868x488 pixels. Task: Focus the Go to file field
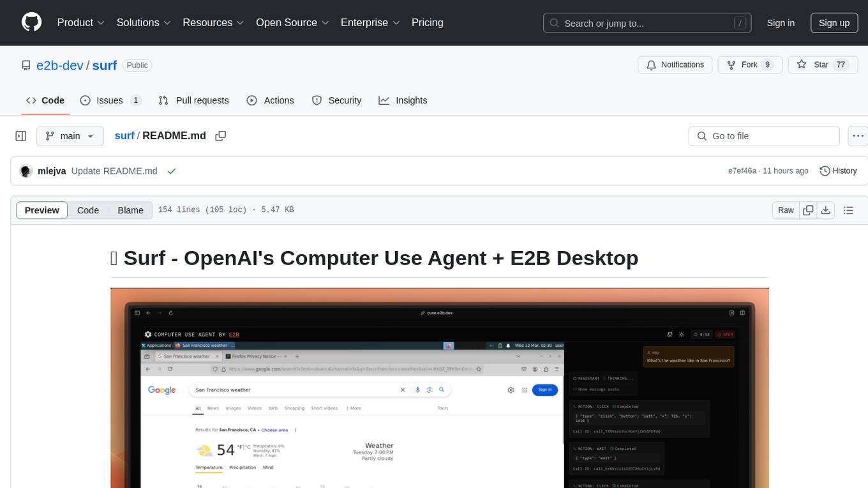[x=764, y=136]
